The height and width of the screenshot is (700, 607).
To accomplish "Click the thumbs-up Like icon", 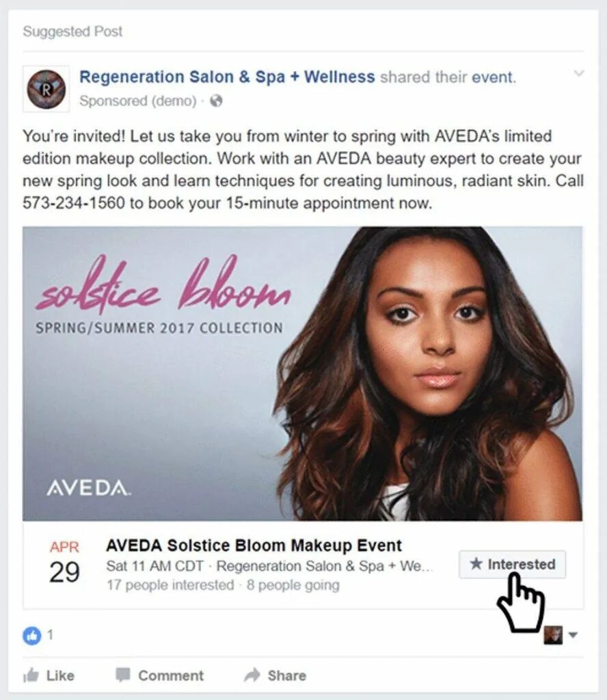I will [x=31, y=675].
